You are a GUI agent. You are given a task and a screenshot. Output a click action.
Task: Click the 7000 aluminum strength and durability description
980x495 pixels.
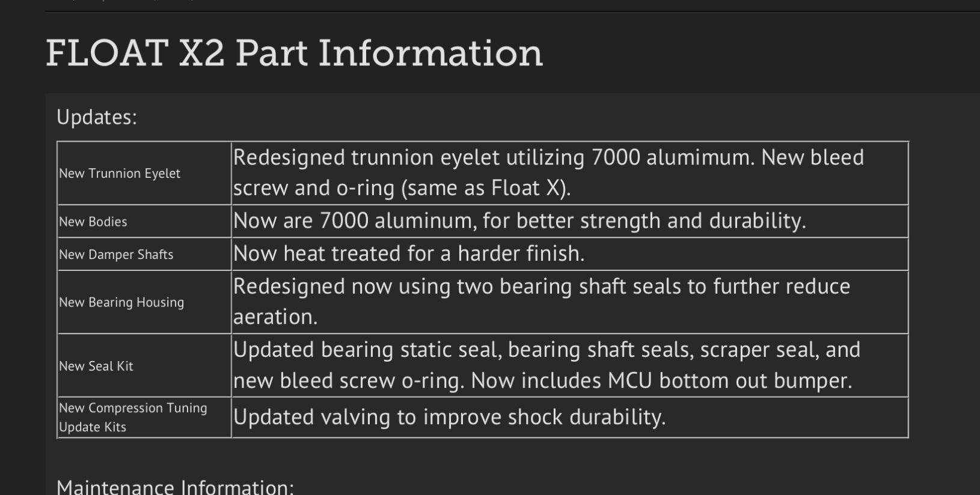coord(519,221)
